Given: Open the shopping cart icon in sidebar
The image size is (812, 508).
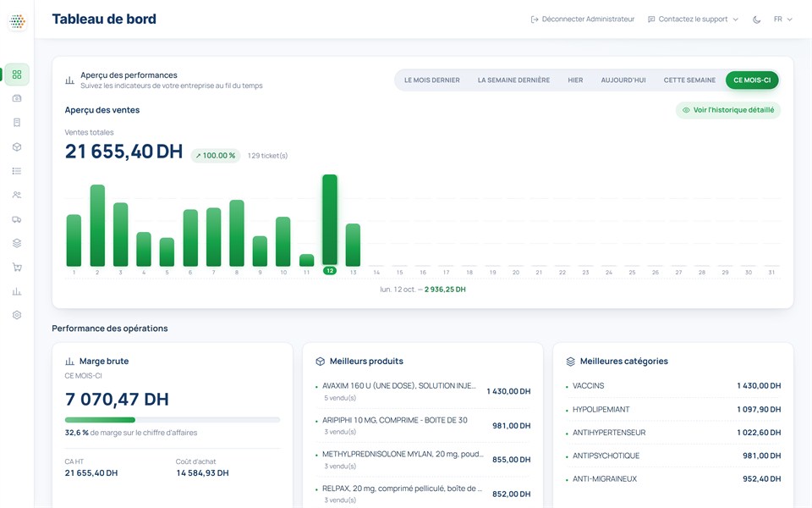Looking at the screenshot, I should tap(17, 268).
